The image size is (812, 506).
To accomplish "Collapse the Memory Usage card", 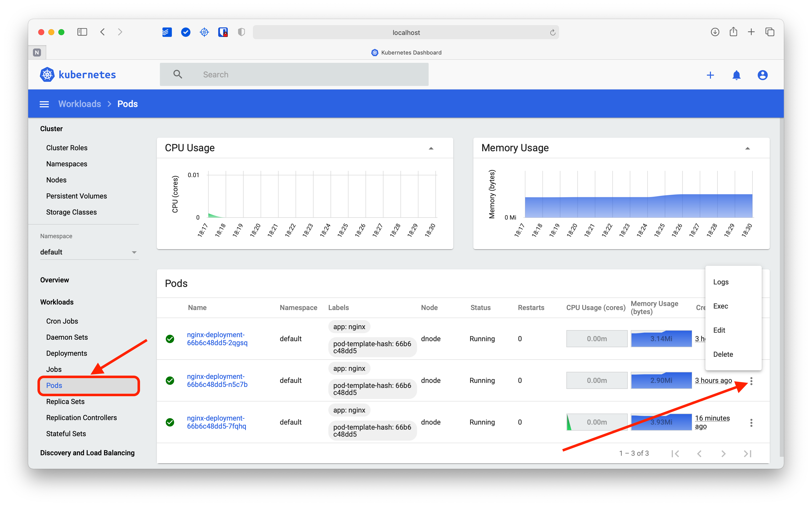I will tap(748, 148).
